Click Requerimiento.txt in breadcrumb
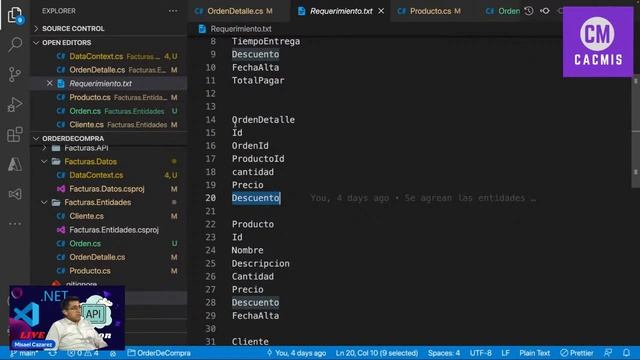The image size is (640, 360). point(241,29)
